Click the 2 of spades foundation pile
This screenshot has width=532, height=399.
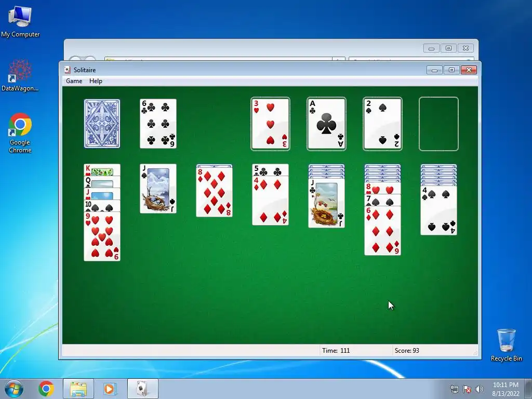[382, 124]
